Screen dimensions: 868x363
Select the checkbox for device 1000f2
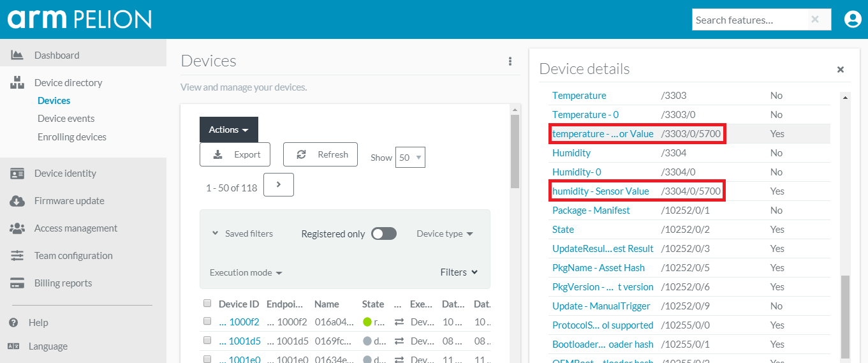pos(207,322)
